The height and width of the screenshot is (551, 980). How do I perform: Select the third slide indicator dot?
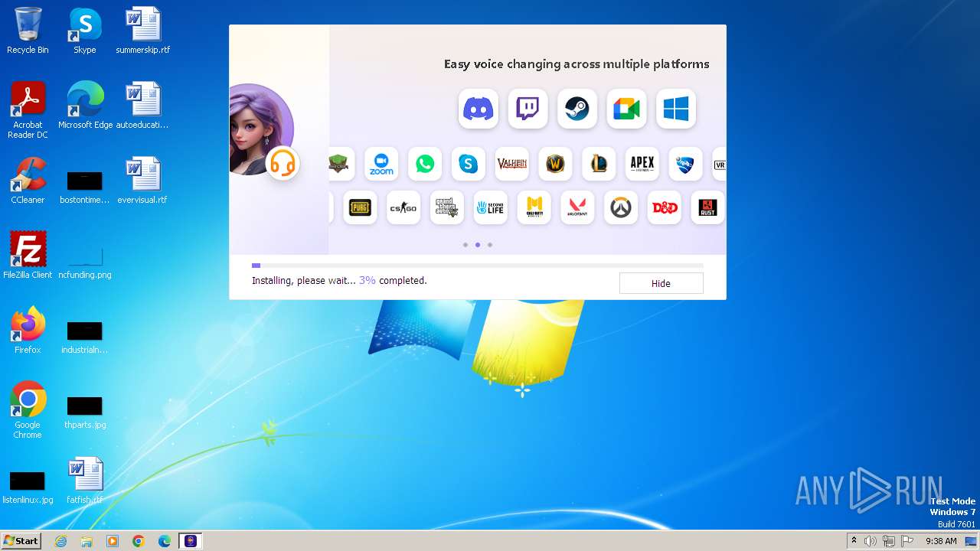pyautogui.click(x=490, y=245)
